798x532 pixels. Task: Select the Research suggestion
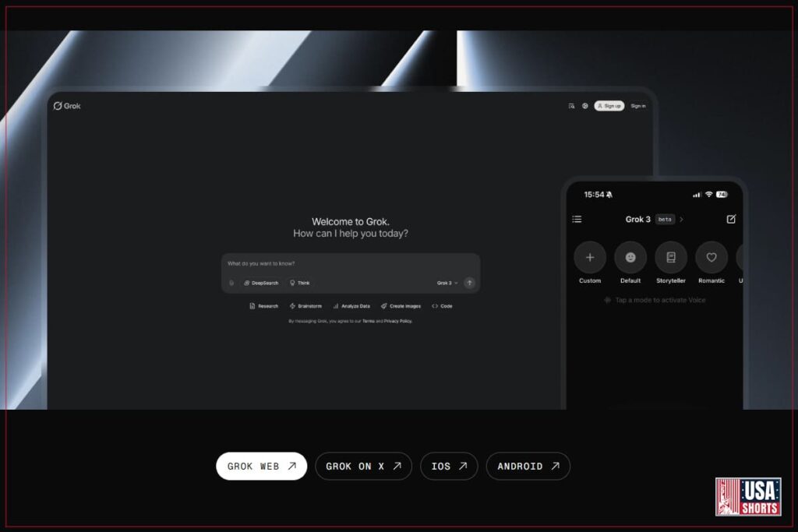(x=263, y=306)
